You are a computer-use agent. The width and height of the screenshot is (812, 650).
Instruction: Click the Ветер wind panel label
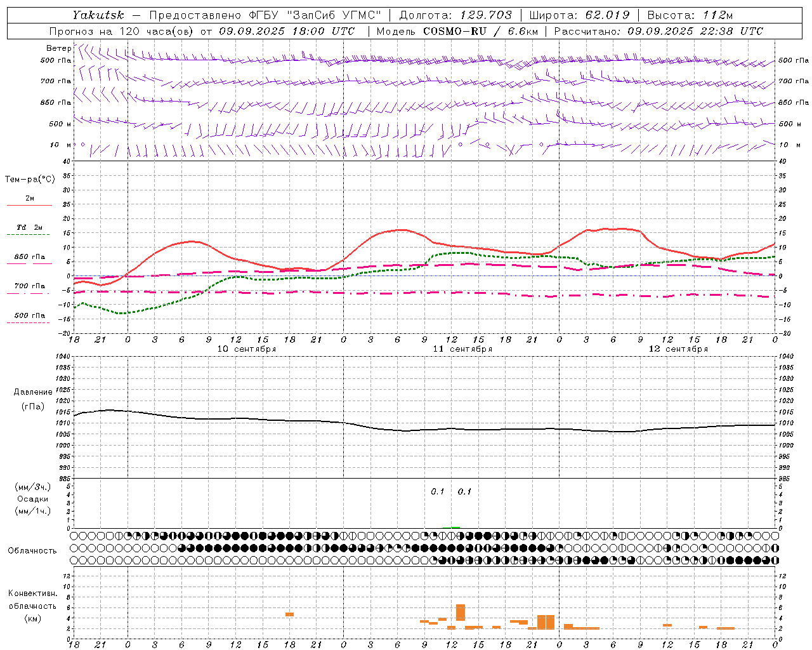[58, 48]
